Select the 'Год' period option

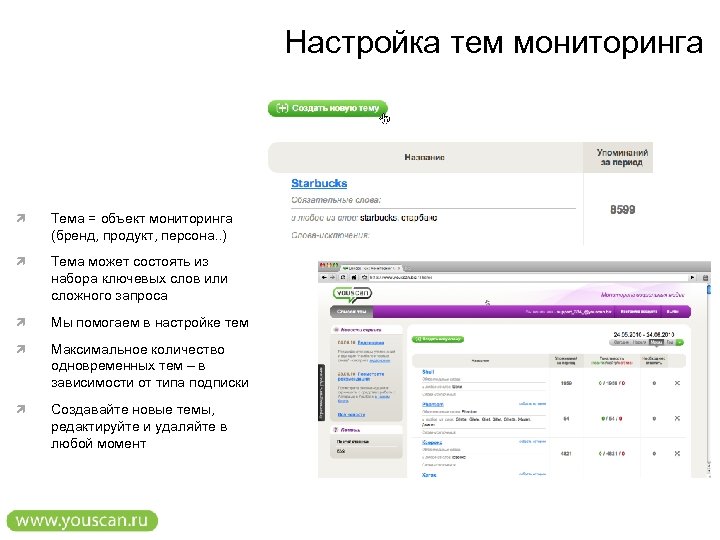[670, 343]
